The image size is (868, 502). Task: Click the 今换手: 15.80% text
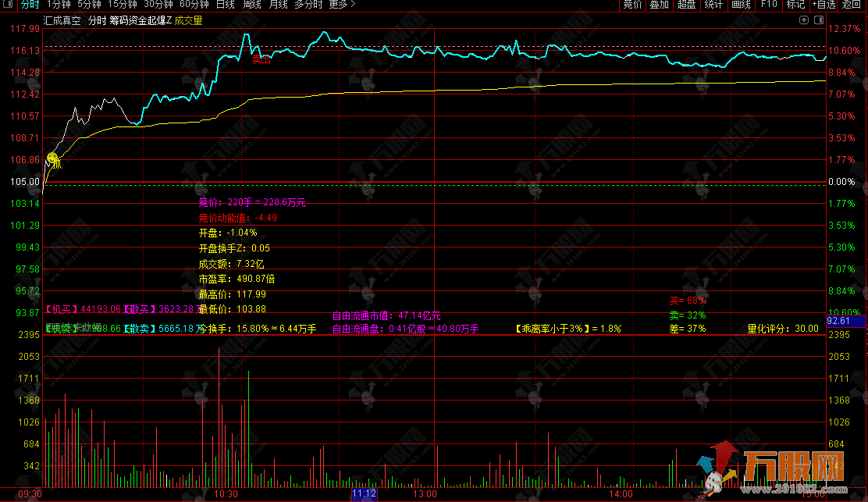[x=258, y=329]
